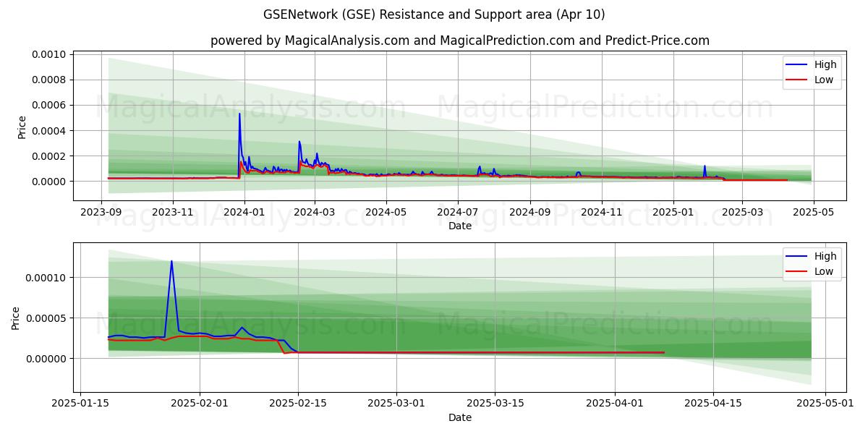Screen dimensions: 868x434
Task: Click the top chart x-axis tick '2024-07'
Action: pyautogui.click(x=457, y=212)
